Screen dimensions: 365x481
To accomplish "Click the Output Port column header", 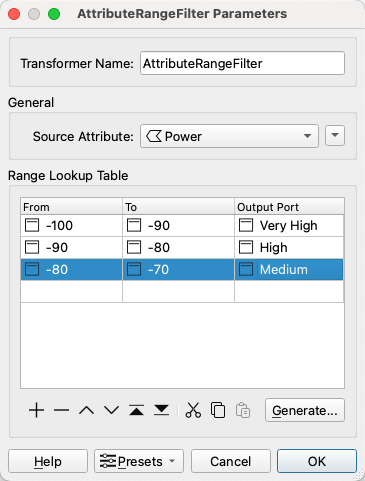I will pos(289,206).
